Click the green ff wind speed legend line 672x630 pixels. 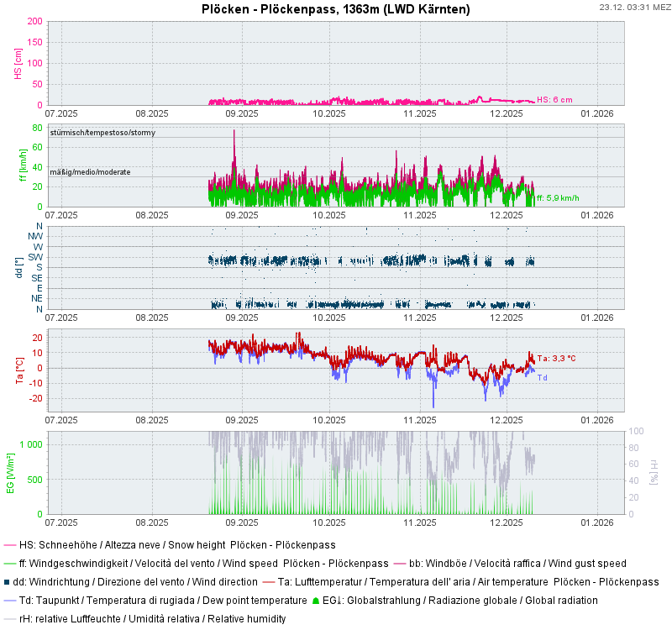point(9,564)
